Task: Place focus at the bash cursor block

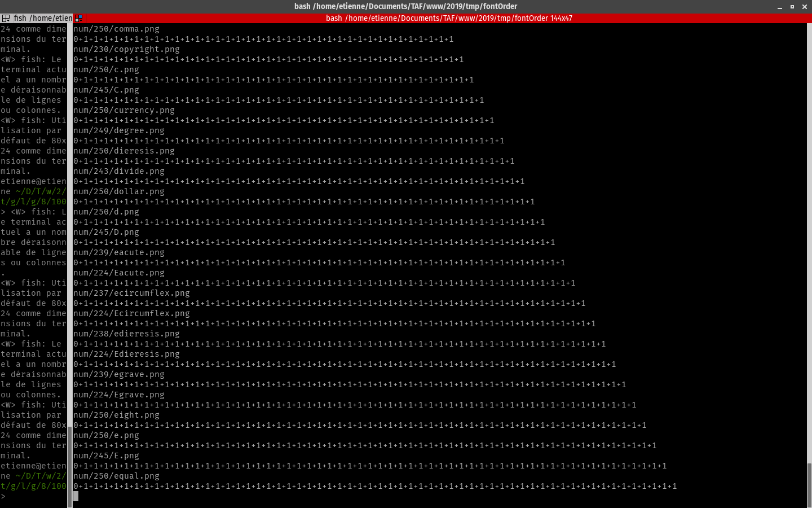Action: 76,496
